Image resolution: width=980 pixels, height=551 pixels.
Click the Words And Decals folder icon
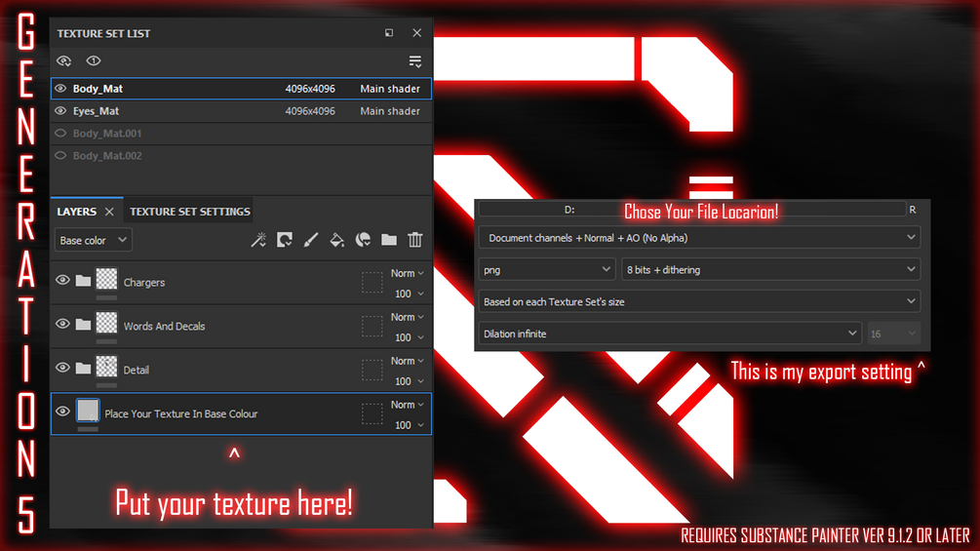83,325
